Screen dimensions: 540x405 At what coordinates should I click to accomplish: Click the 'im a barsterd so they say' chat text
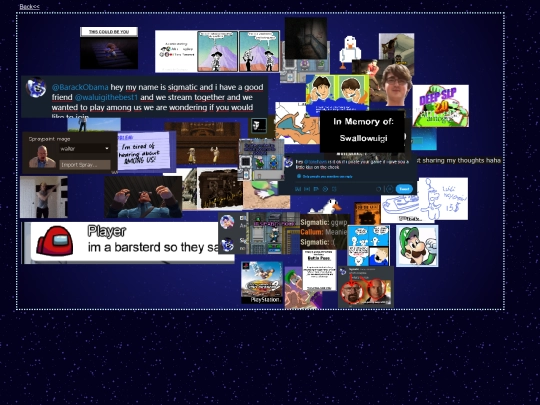[x=153, y=247]
